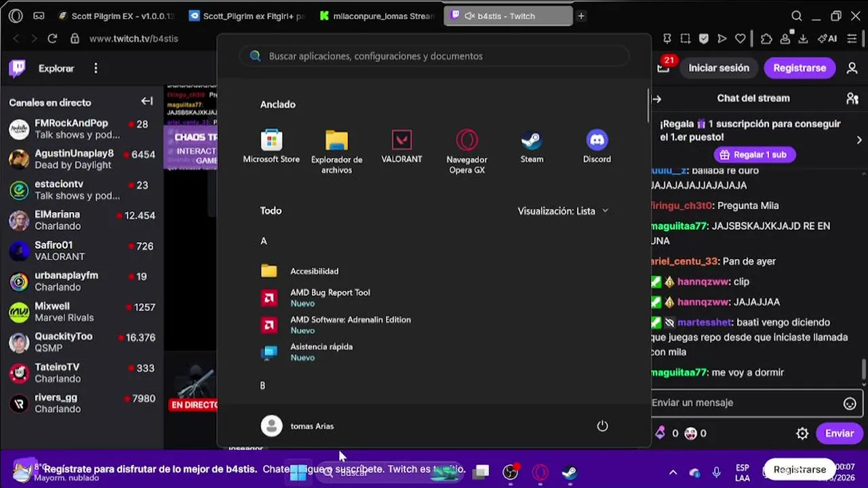Click the Windows Start taskbar button
Screen dimensions: 868x488
click(x=298, y=472)
